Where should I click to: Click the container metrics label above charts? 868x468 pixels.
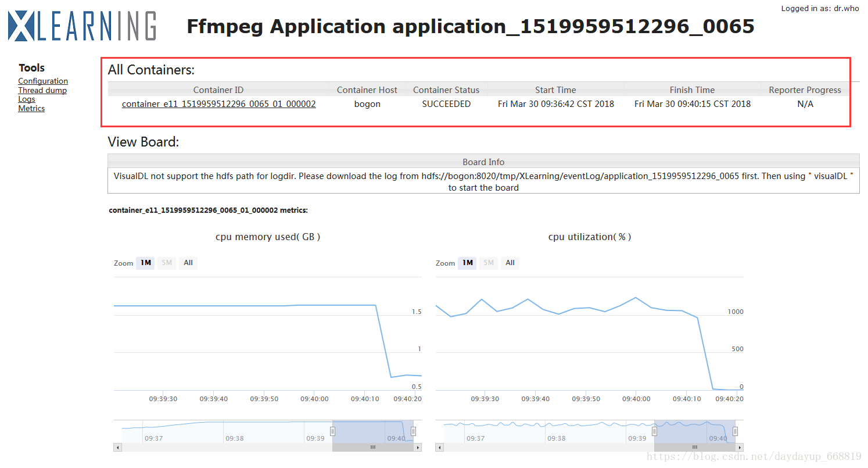pos(209,210)
